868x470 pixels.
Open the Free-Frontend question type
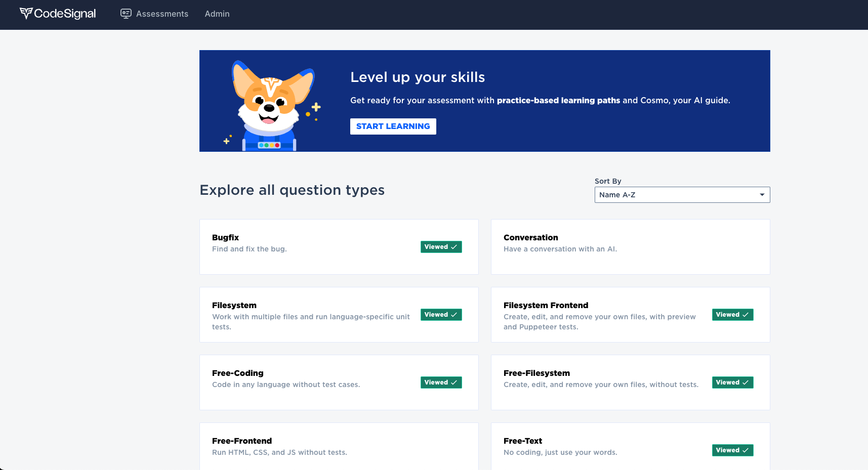[x=242, y=441]
